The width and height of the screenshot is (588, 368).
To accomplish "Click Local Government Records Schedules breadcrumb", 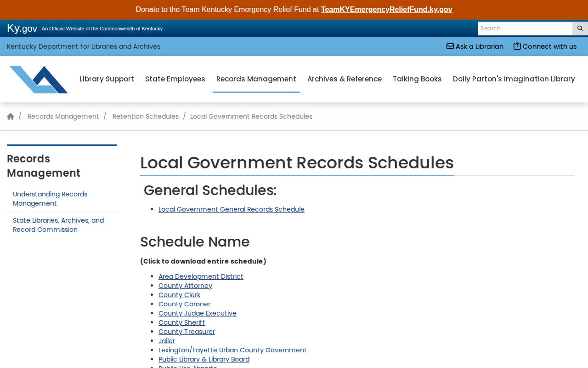I will coord(251,116).
